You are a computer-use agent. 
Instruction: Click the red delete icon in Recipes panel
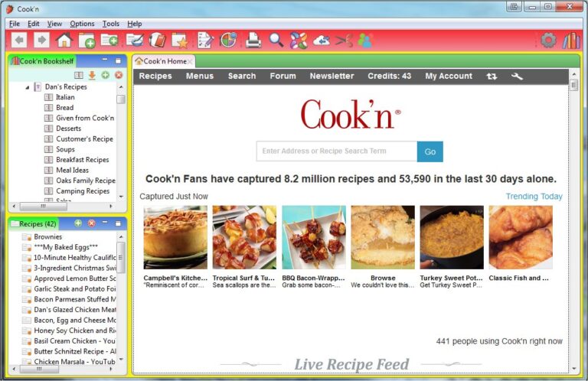point(91,223)
